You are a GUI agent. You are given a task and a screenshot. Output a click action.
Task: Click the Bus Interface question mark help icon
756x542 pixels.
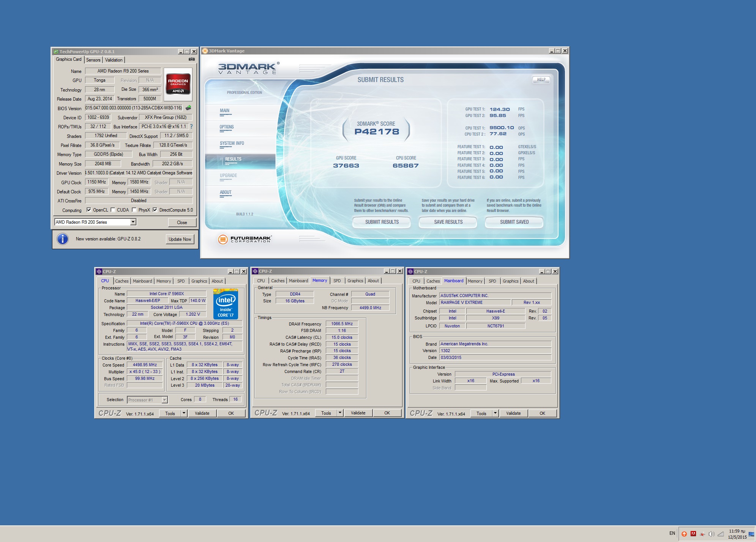(x=191, y=126)
